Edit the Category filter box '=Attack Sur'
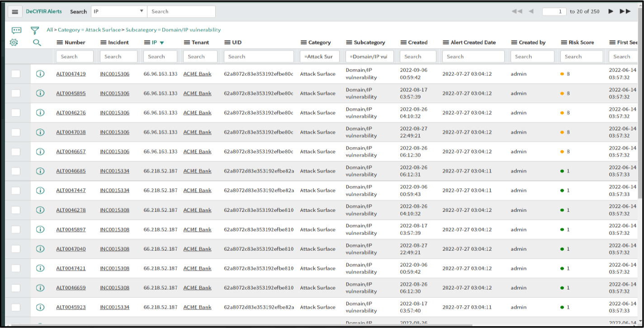This screenshot has width=644, height=328. pos(319,56)
